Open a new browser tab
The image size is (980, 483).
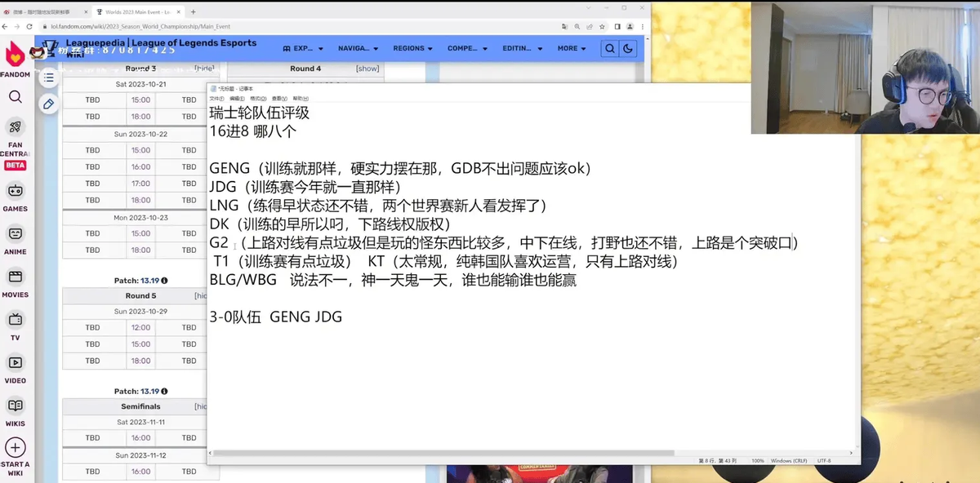click(x=193, y=12)
